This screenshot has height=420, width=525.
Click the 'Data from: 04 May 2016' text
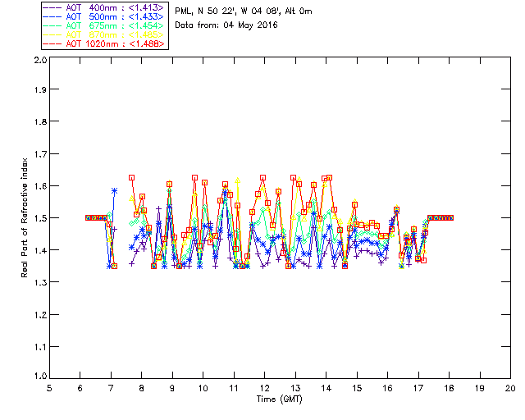click(x=226, y=25)
